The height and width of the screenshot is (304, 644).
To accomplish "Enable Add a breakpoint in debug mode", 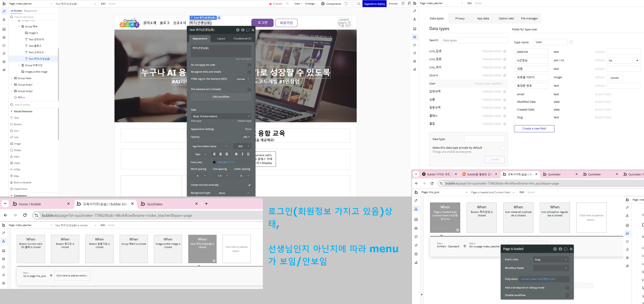I will [567, 288].
